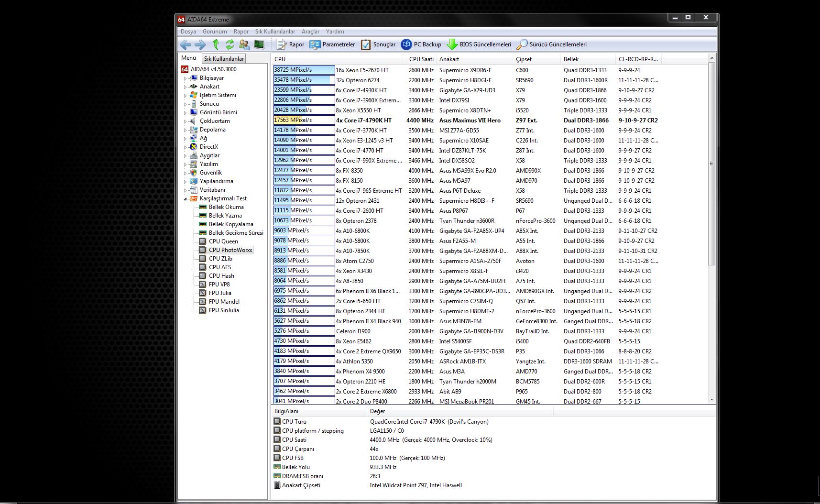Viewport: 820px width, 504px height.
Task: Click the green monitor graph toolbar icon
Action: (259, 44)
